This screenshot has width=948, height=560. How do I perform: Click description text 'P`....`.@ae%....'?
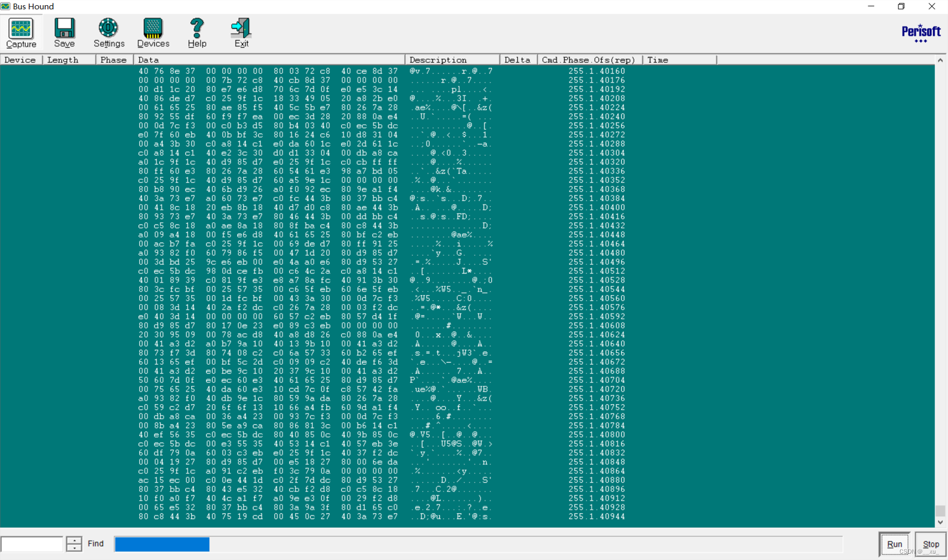point(451,380)
